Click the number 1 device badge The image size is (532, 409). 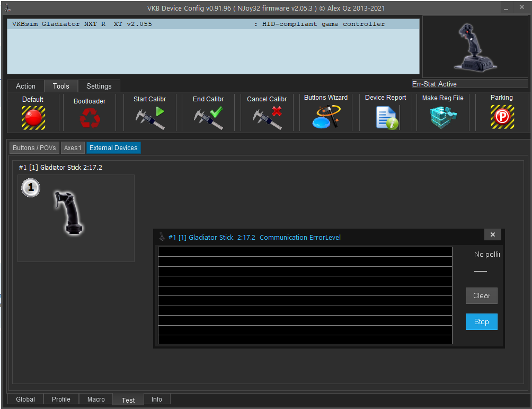31,187
